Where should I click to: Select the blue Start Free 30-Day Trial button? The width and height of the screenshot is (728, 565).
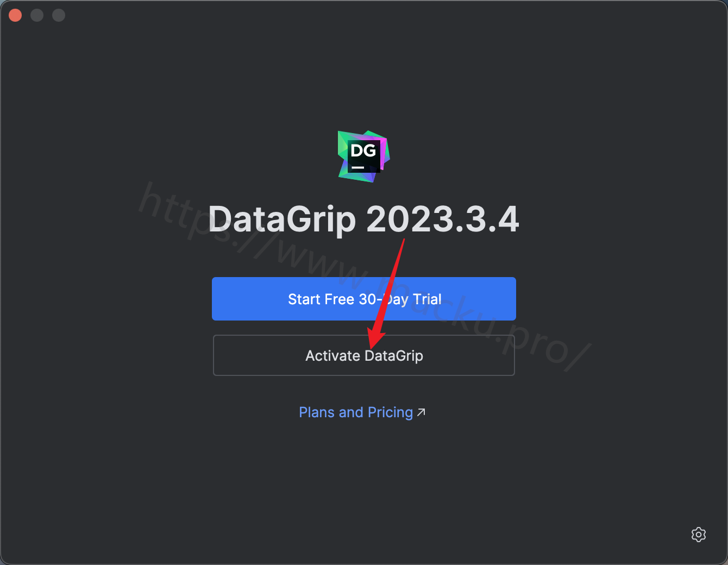[x=364, y=299]
